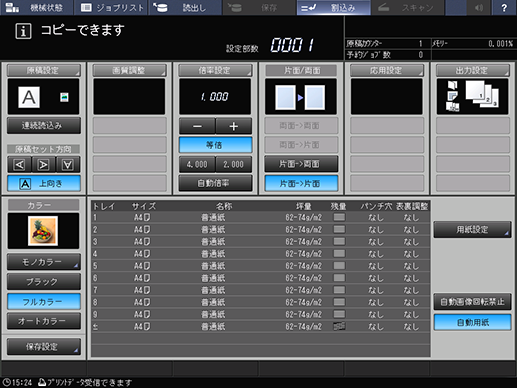517x388 pixels.
Task: Open the help question mark icon
Action: (504, 7)
